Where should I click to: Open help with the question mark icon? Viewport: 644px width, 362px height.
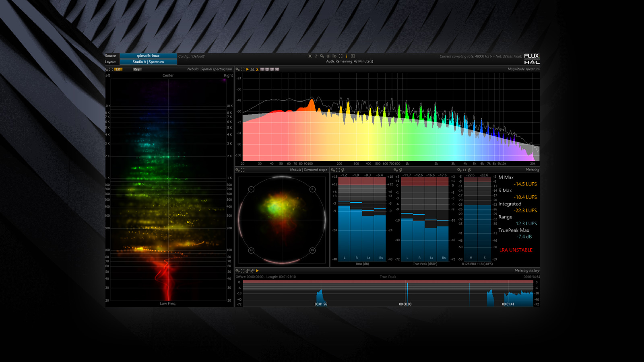(316, 56)
